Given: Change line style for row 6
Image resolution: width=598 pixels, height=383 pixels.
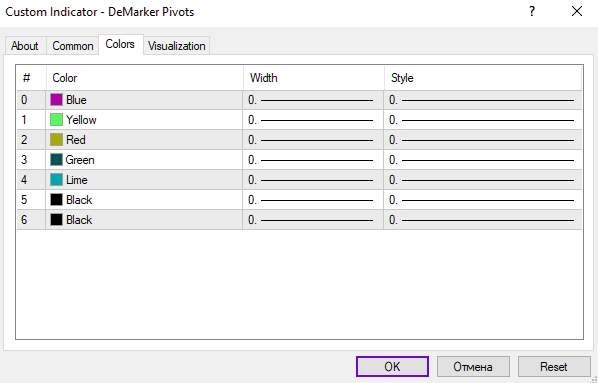Looking at the screenshot, I should tap(483, 219).
